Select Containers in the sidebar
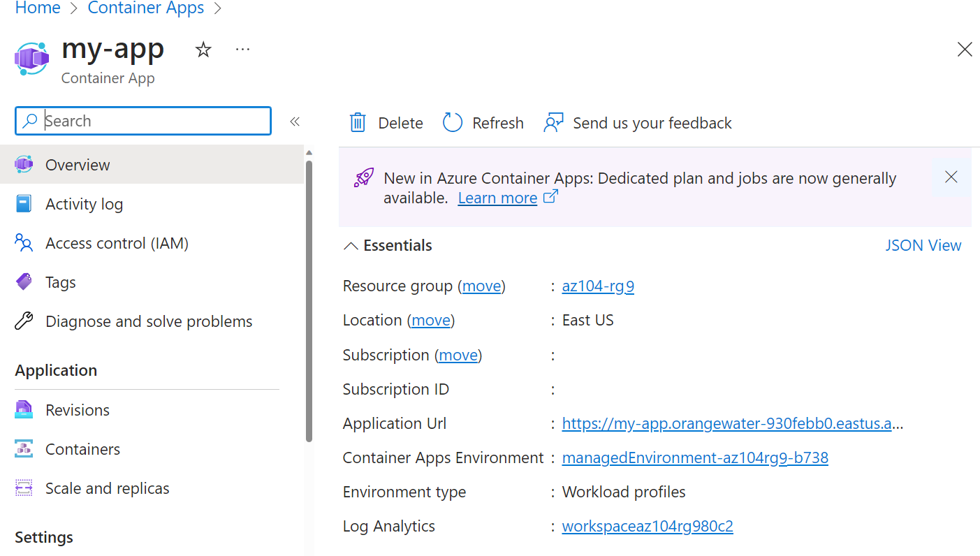Image resolution: width=980 pixels, height=556 pixels. point(82,448)
